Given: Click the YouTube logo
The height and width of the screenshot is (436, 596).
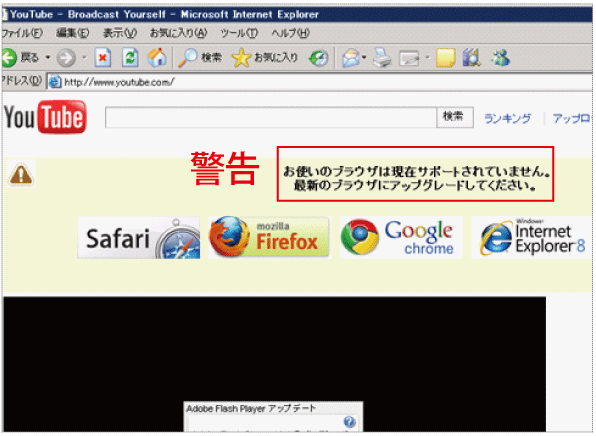Looking at the screenshot, I should pyautogui.click(x=45, y=117).
